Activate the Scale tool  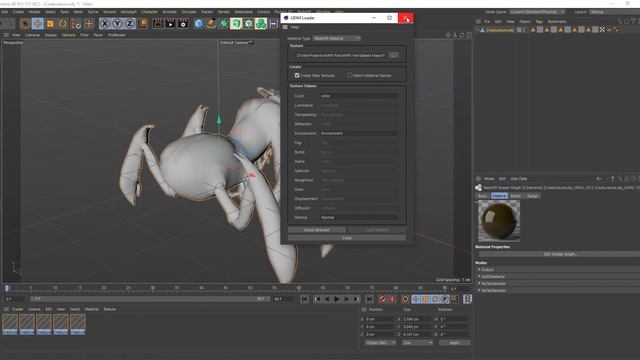click(x=50, y=24)
